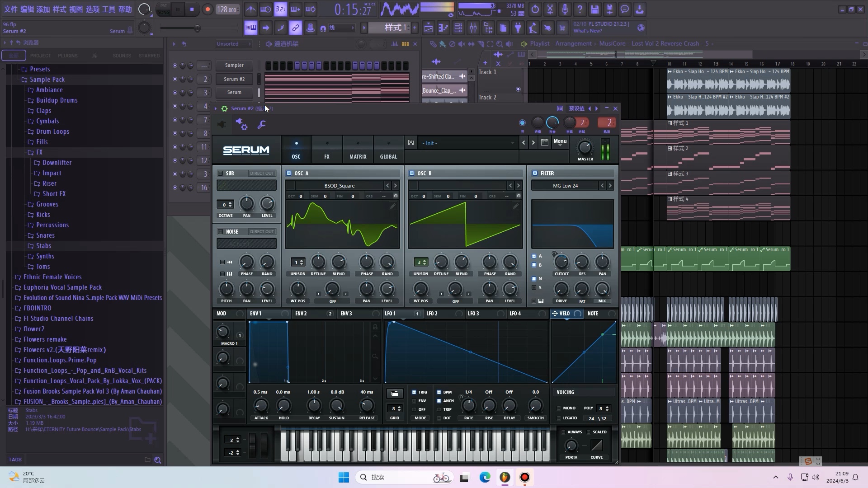The width and height of the screenshot is (868, 488).
Task: Click the undo history circular arrow icon
Action: point(535,9)
